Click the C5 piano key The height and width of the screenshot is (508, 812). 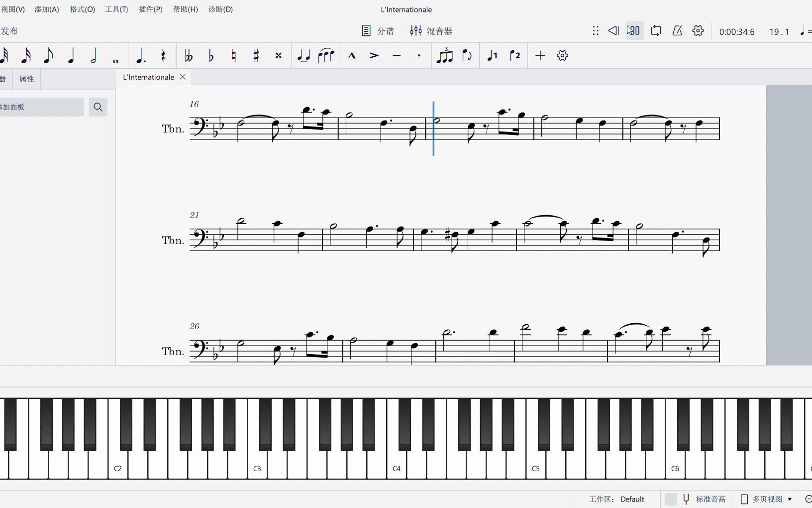(536, 466)
